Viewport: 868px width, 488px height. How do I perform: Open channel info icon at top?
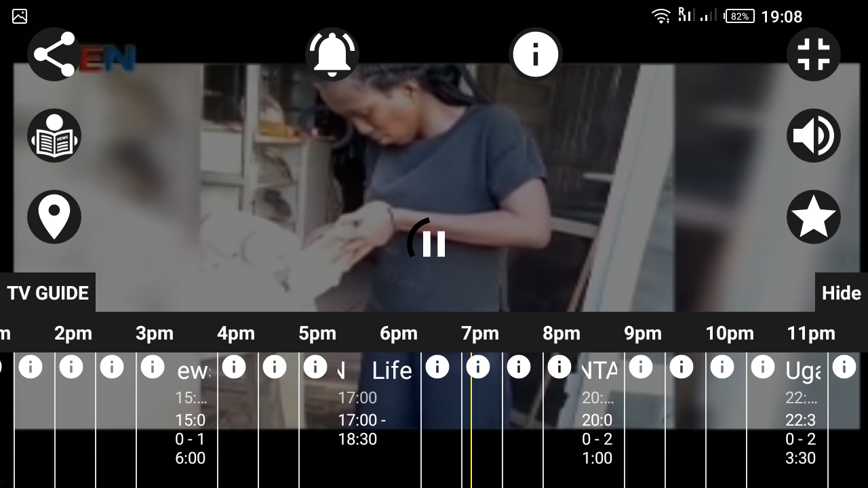pyautogui.click(x=536, y=54)
